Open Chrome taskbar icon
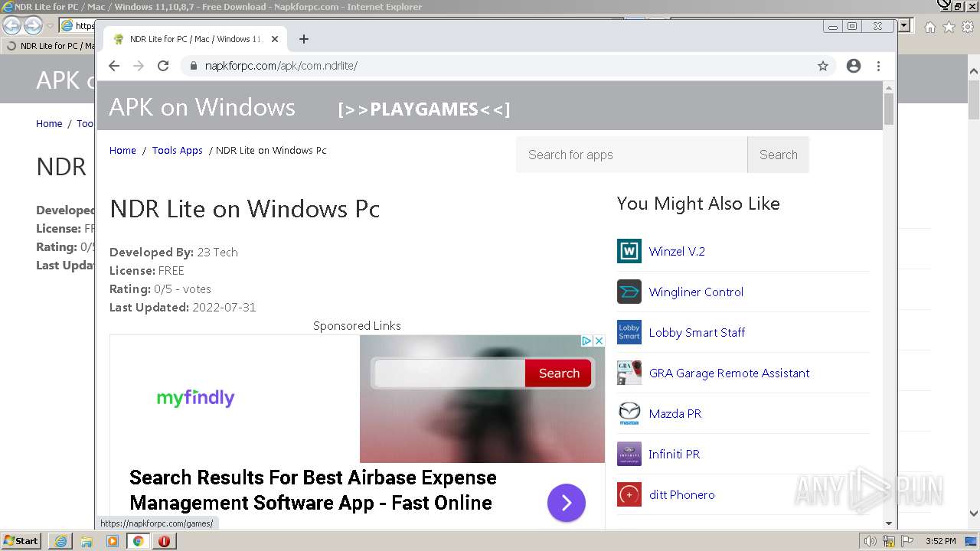Screen dimensions: 980x551 click(x=138, y=541)
